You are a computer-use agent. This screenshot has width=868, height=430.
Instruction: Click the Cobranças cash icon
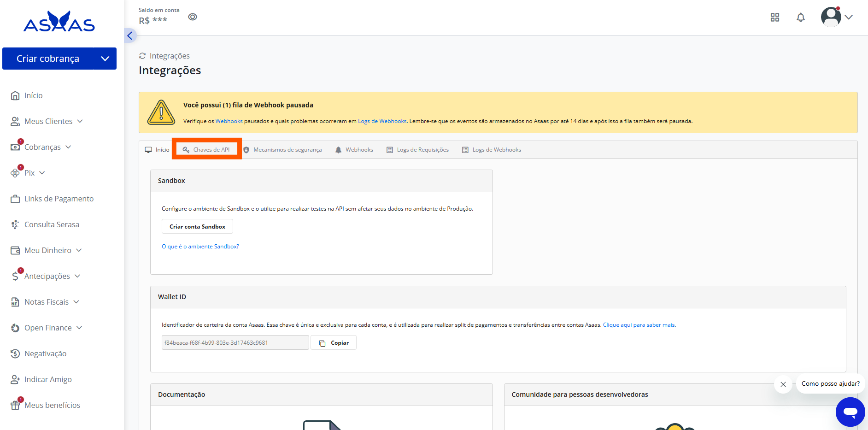(15, 147)
